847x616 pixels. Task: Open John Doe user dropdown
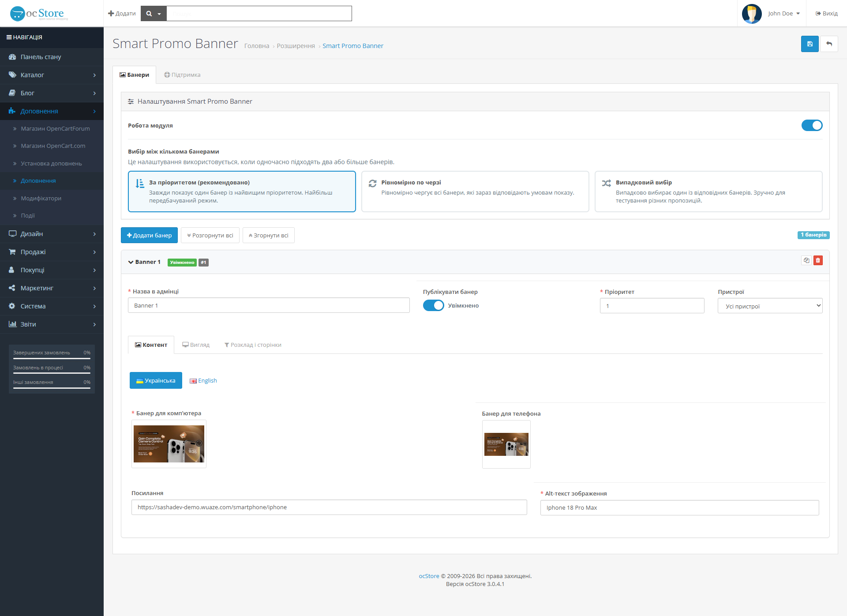pos(784,14)
